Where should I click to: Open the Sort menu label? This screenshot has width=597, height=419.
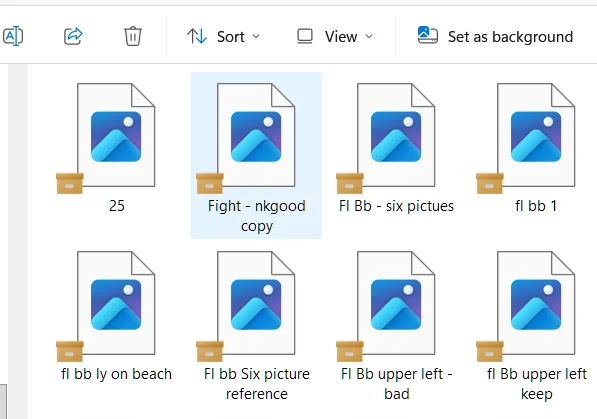coord(231,37)
